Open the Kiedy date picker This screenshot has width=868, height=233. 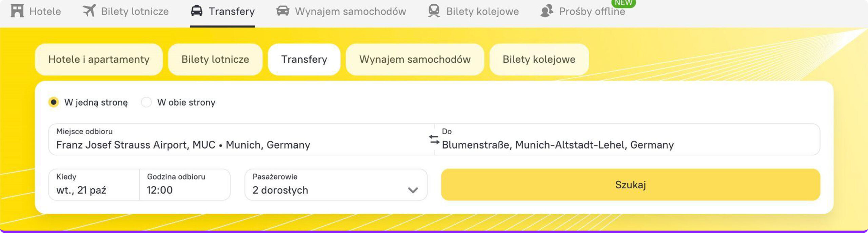click(x=94, y=185)
